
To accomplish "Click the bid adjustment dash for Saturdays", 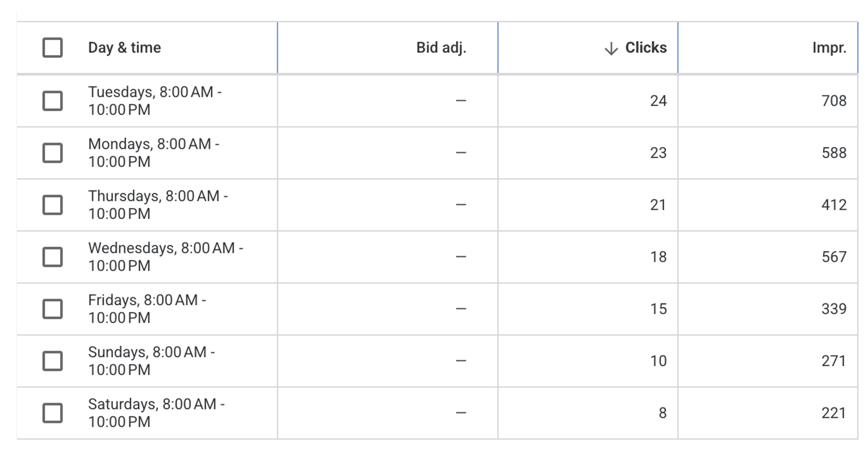I will [461, 412].
